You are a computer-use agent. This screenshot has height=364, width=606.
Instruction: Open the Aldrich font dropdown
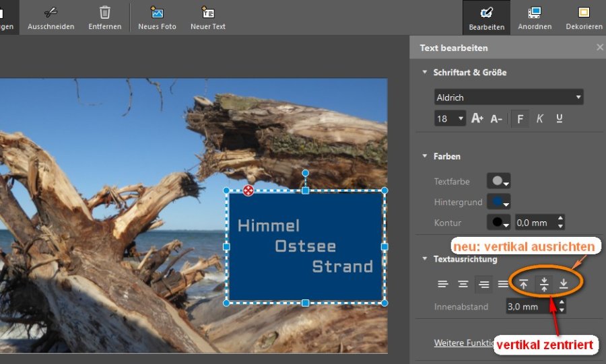pyautogui.click(x=508, y=98)
